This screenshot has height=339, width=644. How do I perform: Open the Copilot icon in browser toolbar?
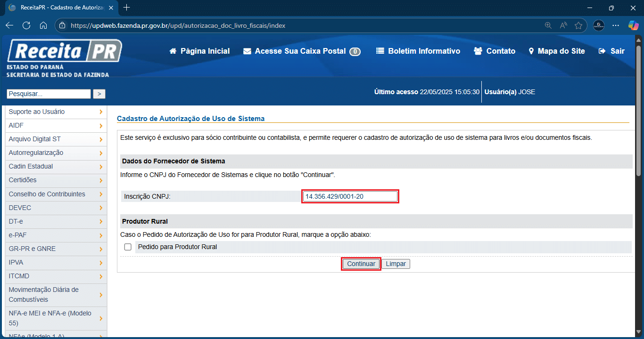coord(633,25)
